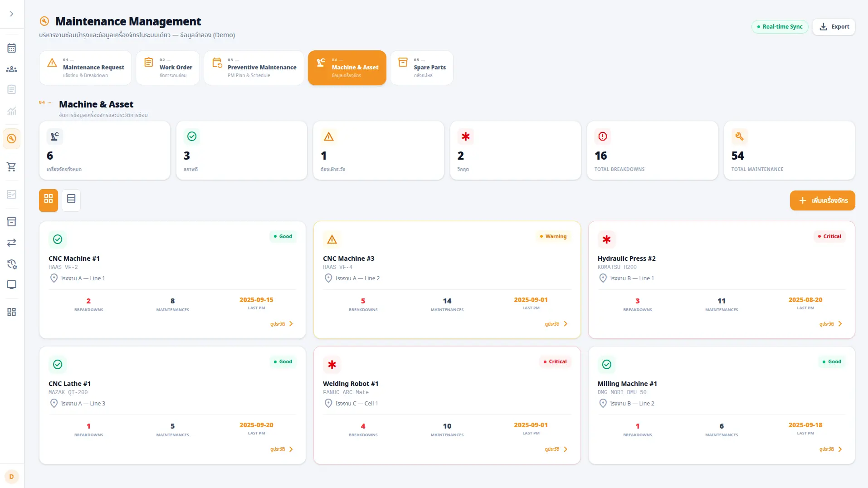Switch to list table view
The image size is (868, 488).
tap(71, 200)
